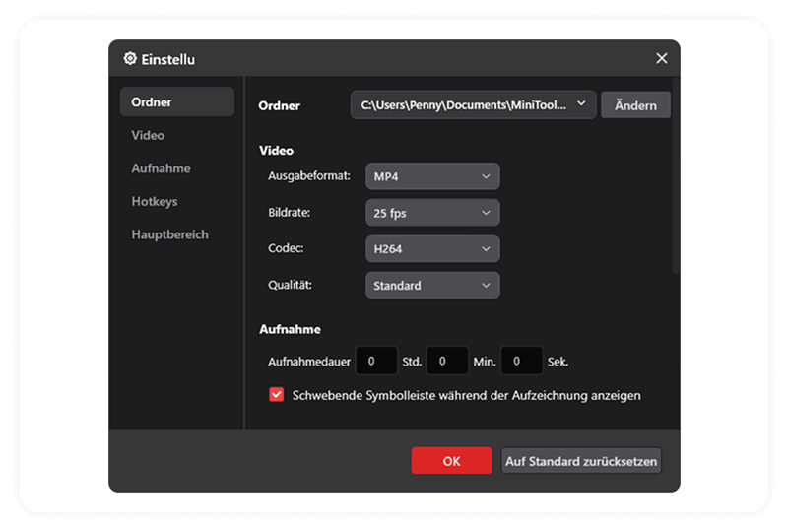Uncheck Schwebende Symbolleiste anzeigen checkbox
Screen dimensions: 788x532
coord(277,395)
